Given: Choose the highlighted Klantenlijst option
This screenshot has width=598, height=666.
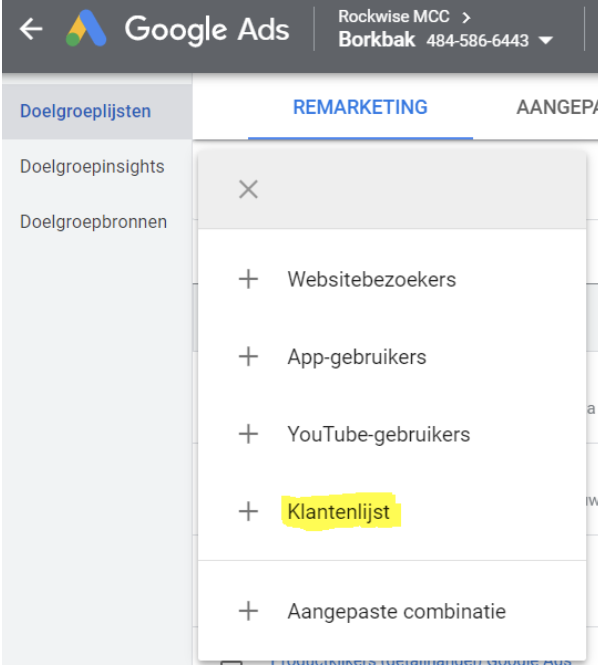Looking at the screenshot, I should (x=338, y=512).
